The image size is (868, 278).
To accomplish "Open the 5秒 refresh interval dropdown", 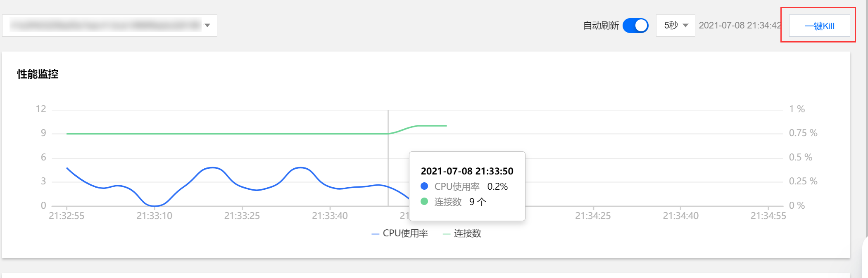I will tap(675, 26).
